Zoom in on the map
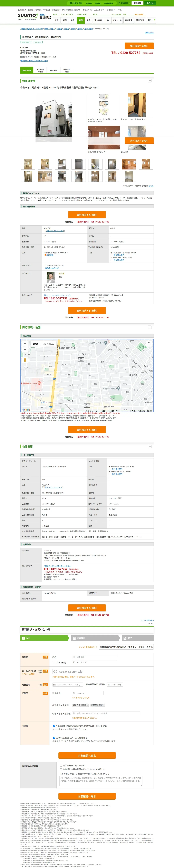Viewport: 174px width, 868px height. click(x=25, y=344)
